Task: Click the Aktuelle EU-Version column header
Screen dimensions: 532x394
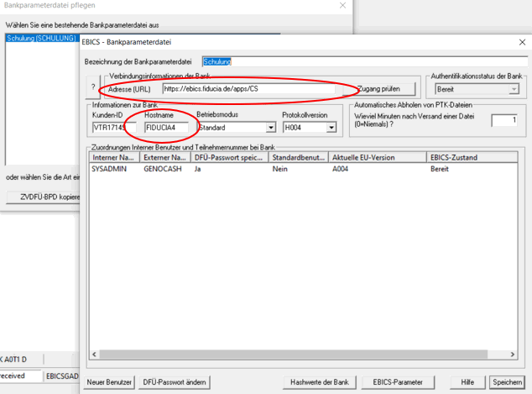Action: (378, 158)
